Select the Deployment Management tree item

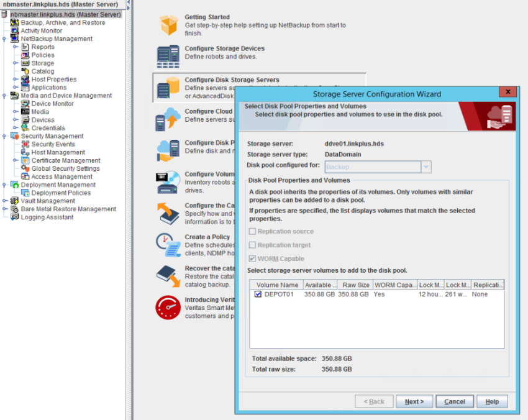[58, 185]
